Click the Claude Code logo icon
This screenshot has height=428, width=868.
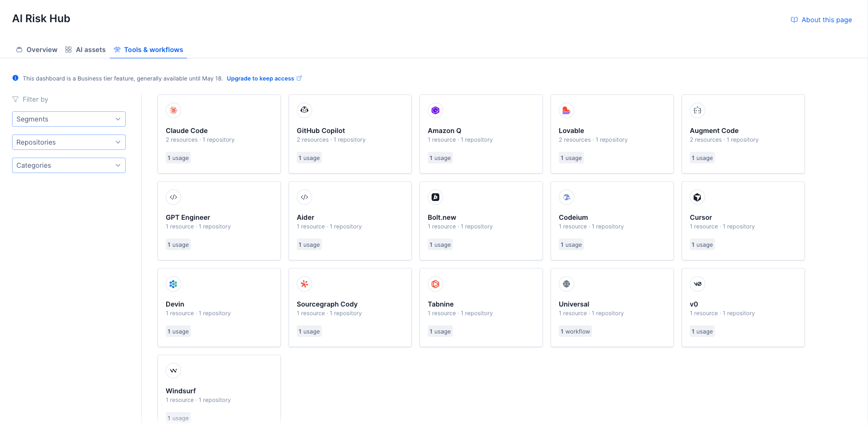(x=173, y=110)
